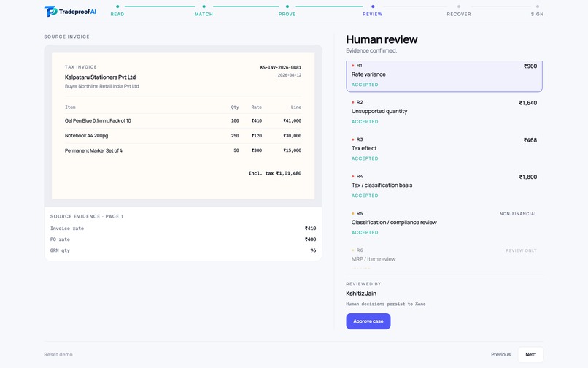Click the Notebook A4 200pg item row
Image resolution: width=588 pixels, height=368 pixels.
[183, 136]
